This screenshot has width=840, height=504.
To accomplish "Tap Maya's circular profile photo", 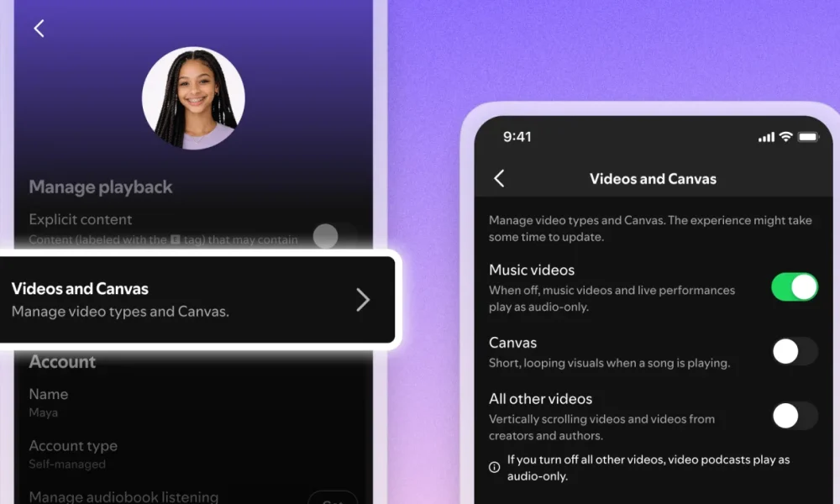I will click(x=193, y=98).
